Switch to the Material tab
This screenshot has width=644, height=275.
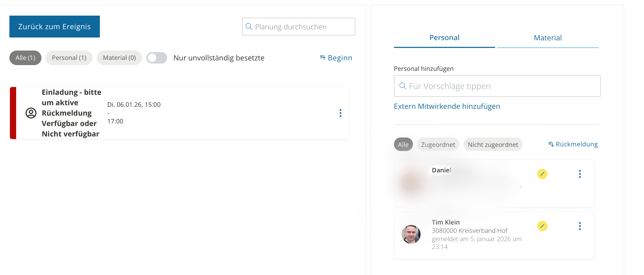[x=548, y=38]
